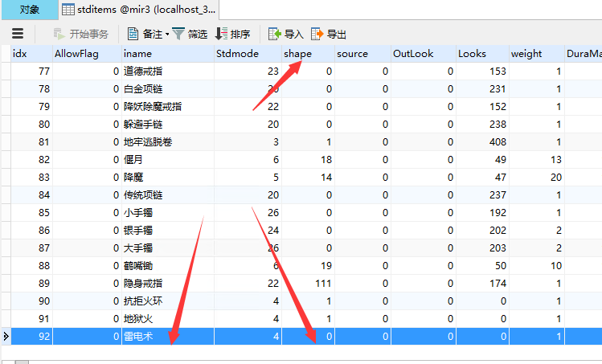Expand the Memo (备注) dropdown arrow

[166, 35]
